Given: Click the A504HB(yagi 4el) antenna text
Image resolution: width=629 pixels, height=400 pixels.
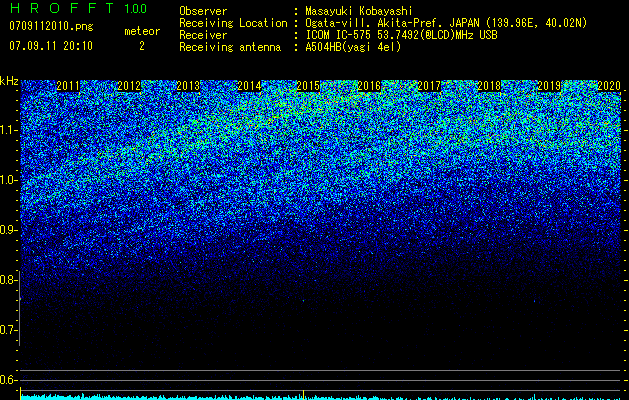Looking at the screenshot, I should [x=353, y=47].
